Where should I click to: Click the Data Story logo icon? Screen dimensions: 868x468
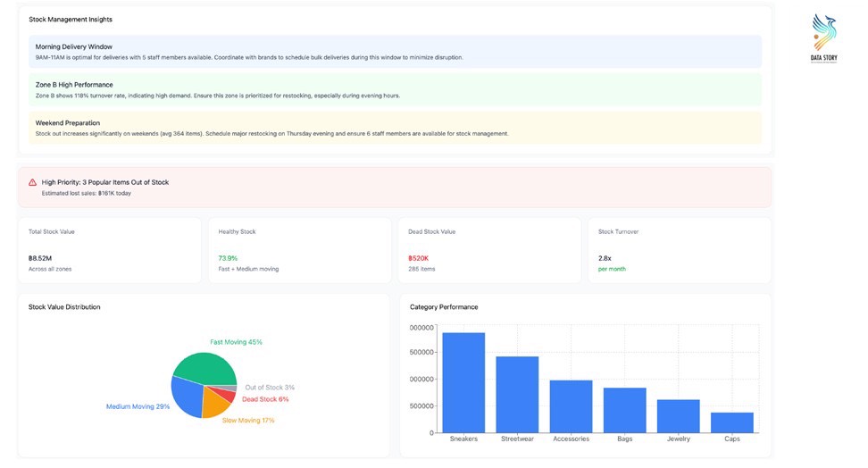[x=824, y=34]
